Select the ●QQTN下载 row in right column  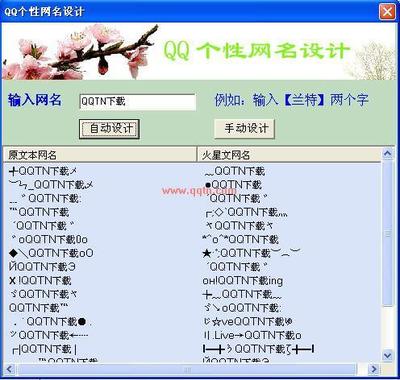click(233, 185)
